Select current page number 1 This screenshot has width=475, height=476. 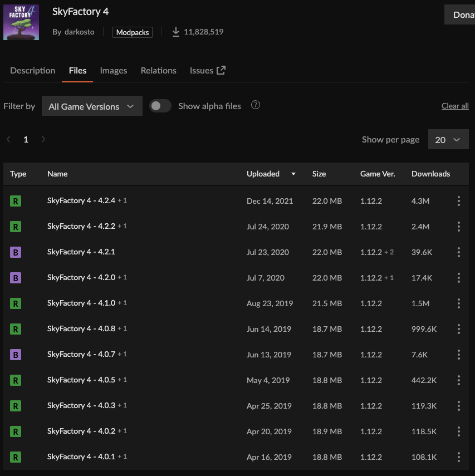(26, 139)
